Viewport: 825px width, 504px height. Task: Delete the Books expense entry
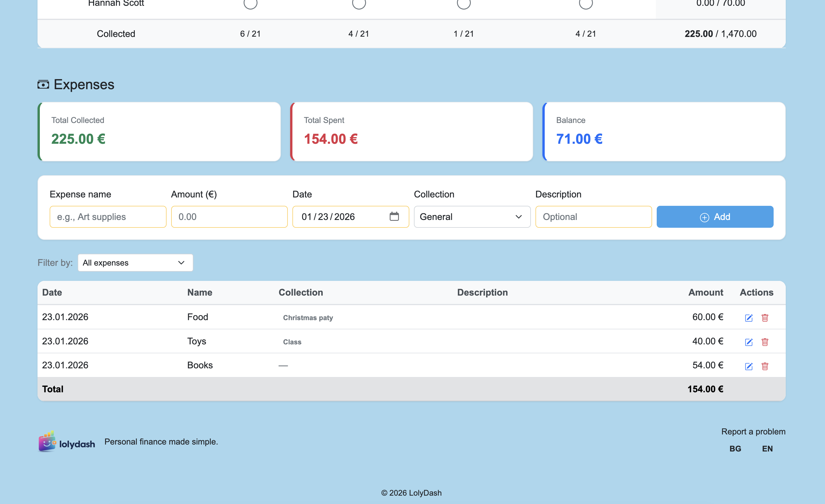click(765, 366)
